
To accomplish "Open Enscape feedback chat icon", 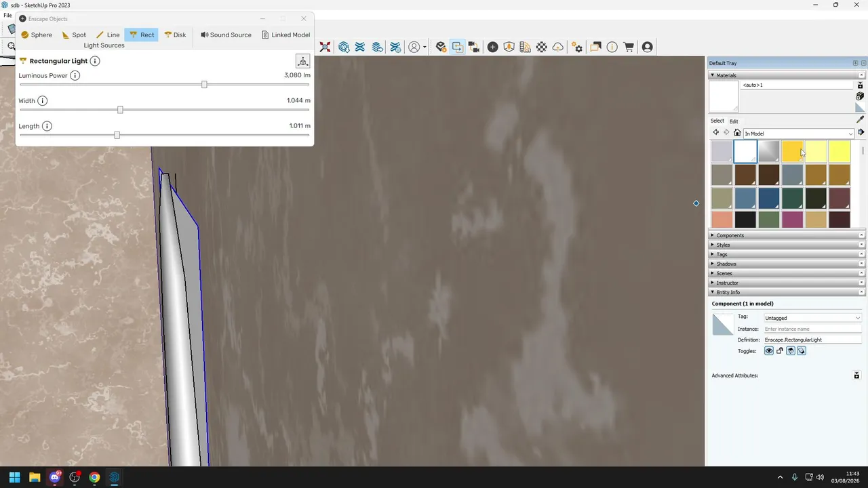I will click(x=595, y=47).
